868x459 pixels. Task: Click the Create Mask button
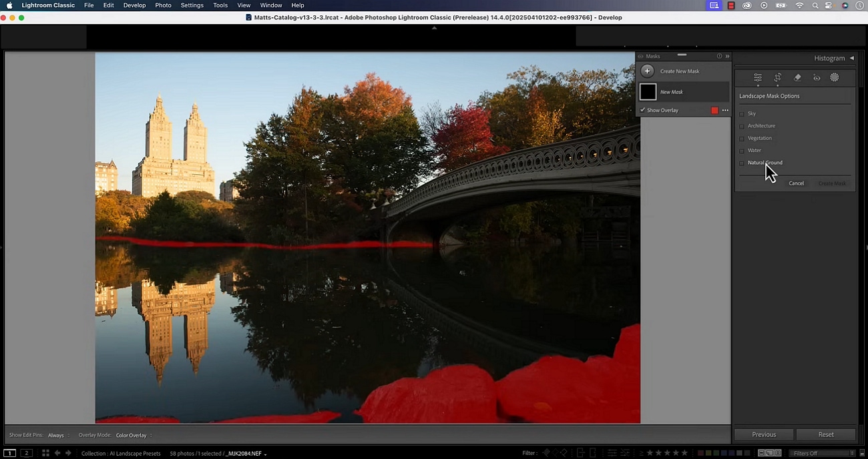click(x=832, y=183)
